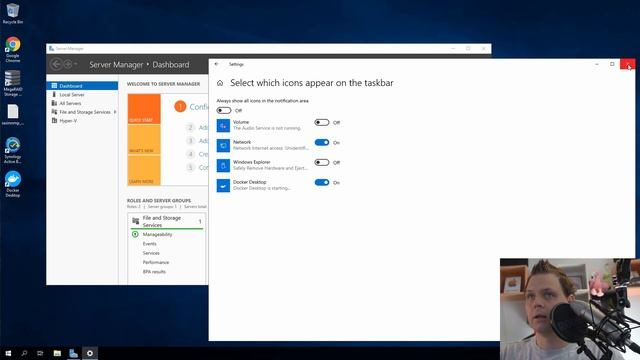Open Services under File and Storage Services

151,253
